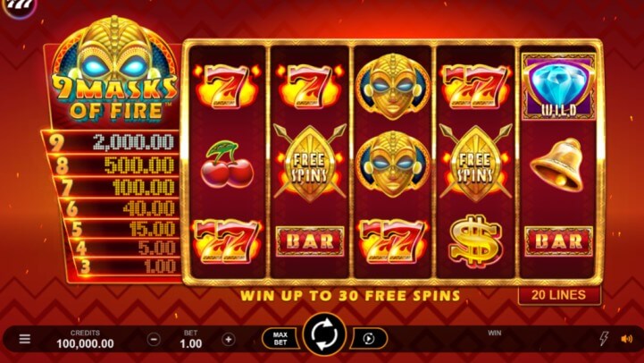Click the golden bell symbol
Viewport: 644px width, 363px height.
pyautogui.click(x=557, y=165)
